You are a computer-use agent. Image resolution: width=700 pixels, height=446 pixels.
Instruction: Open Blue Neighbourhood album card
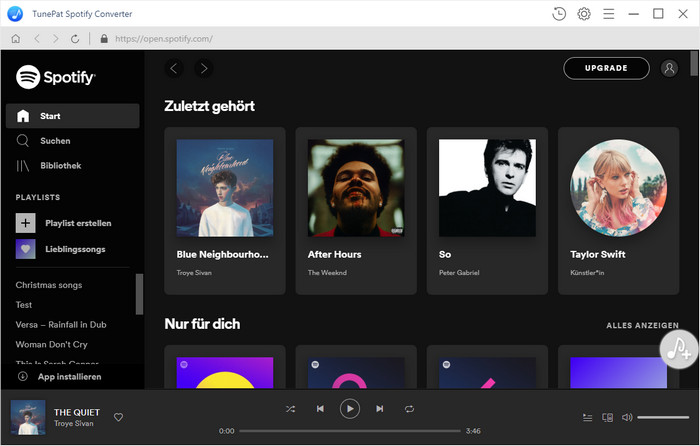[x=225, y=211]
